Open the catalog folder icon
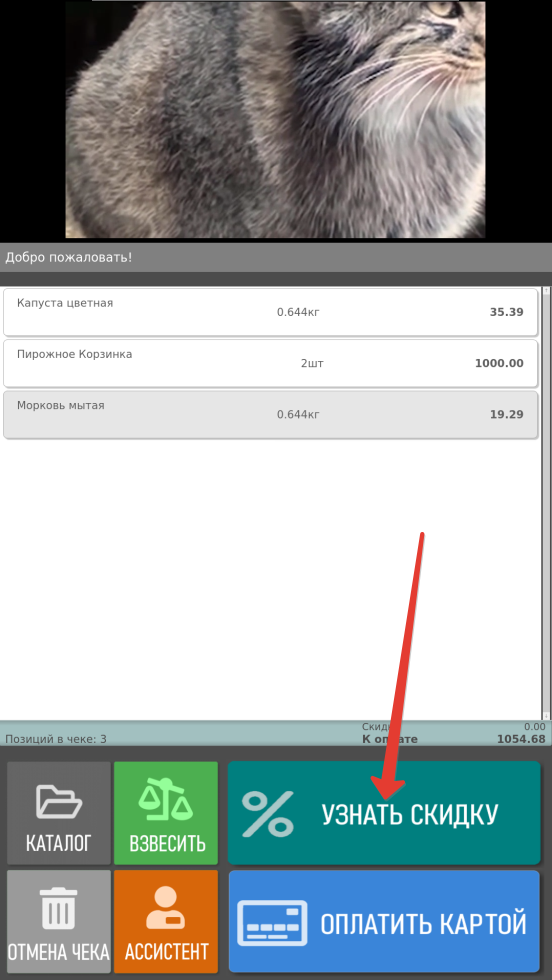This screenshot has width=552, height=980. [59, 802]
